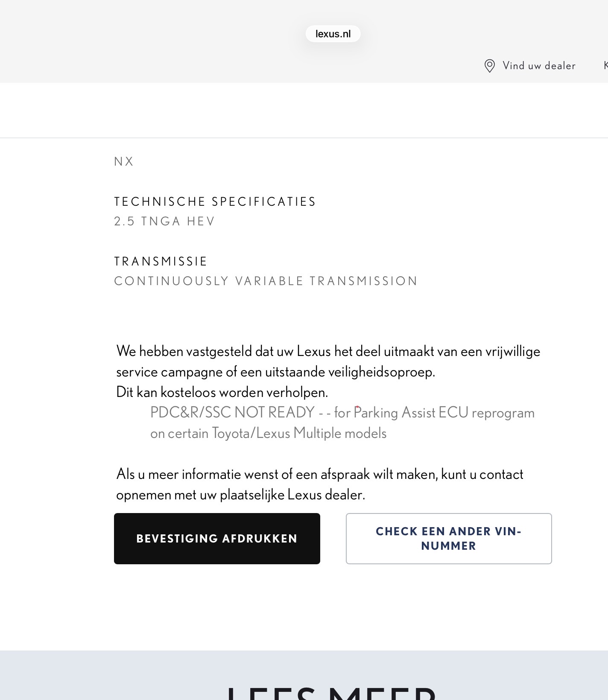Click the Continuously Variable Transmission text
The height and width of the screenshot is (700, 608).
click(x=266, y=281)
